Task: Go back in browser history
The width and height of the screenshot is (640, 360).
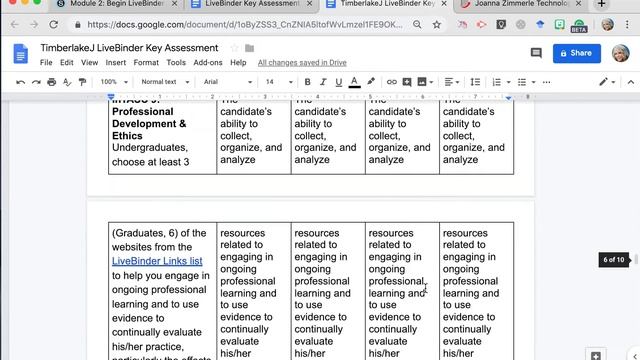Action: tap(15, 24)
